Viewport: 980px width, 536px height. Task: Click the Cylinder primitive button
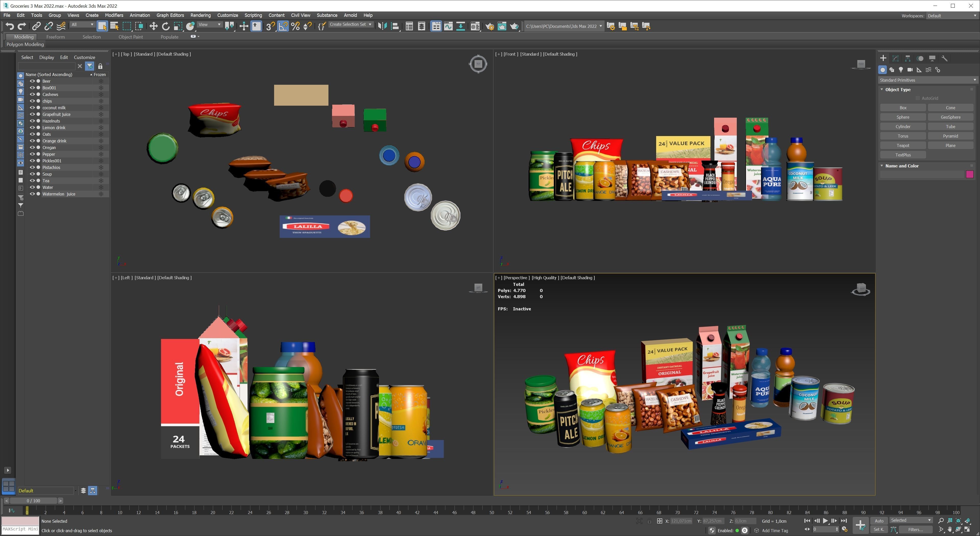click(903, 127)
